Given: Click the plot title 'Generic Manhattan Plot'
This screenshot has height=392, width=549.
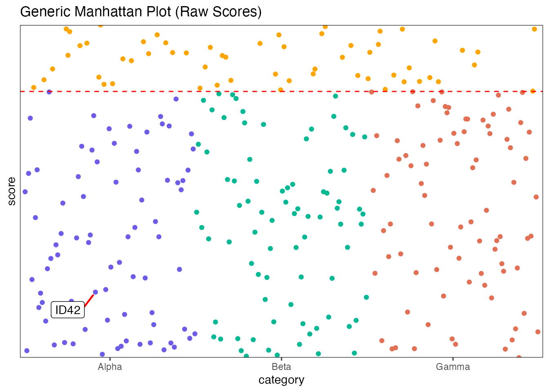Looking at the screenshot, I should pos(141,11).
